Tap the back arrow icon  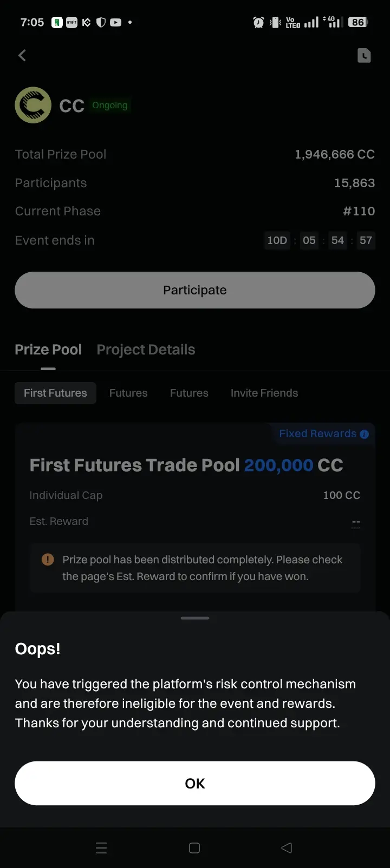click(22, 56)
